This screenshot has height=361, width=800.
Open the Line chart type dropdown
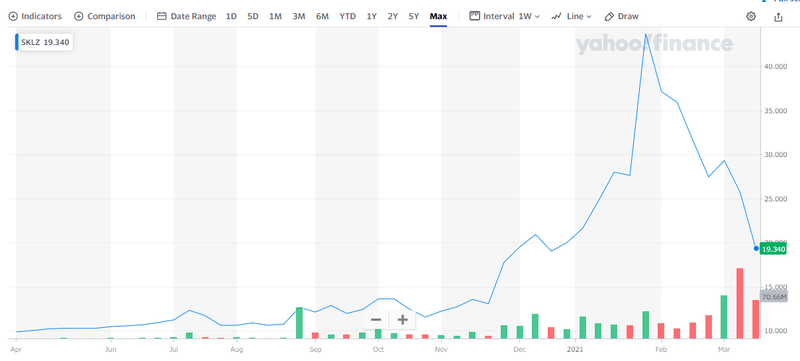coord(571,16)
